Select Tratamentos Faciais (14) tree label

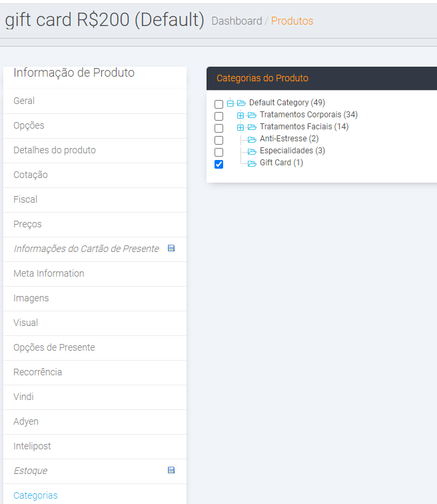pyautogui.click(x=304, y=127)
